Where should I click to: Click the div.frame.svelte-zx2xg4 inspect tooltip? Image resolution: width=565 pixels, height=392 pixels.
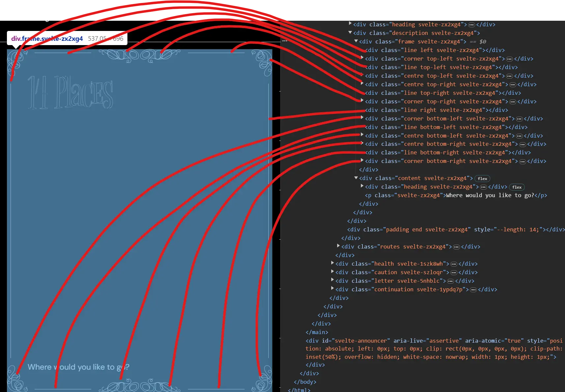click(67, 39)
